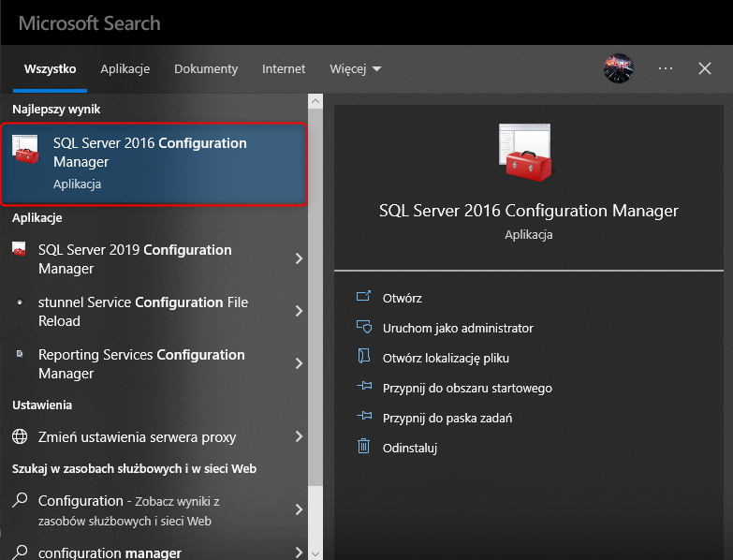The width and height of the screenshot is (733, 560).
Task: Click Uruchom jako administrator
Action: coord(458,328)
